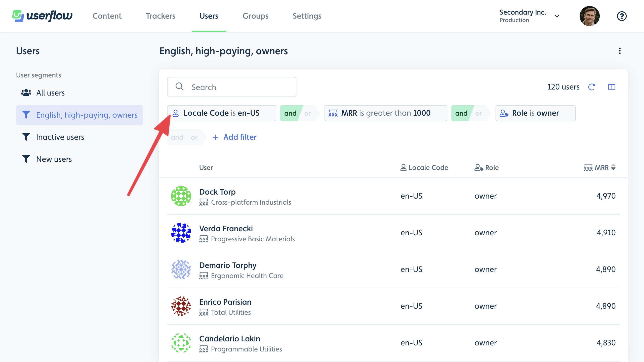Expand the Secondary Inc. workspace switcher
This screenshot has width=644, height=362.
click(x=530, y=16)
